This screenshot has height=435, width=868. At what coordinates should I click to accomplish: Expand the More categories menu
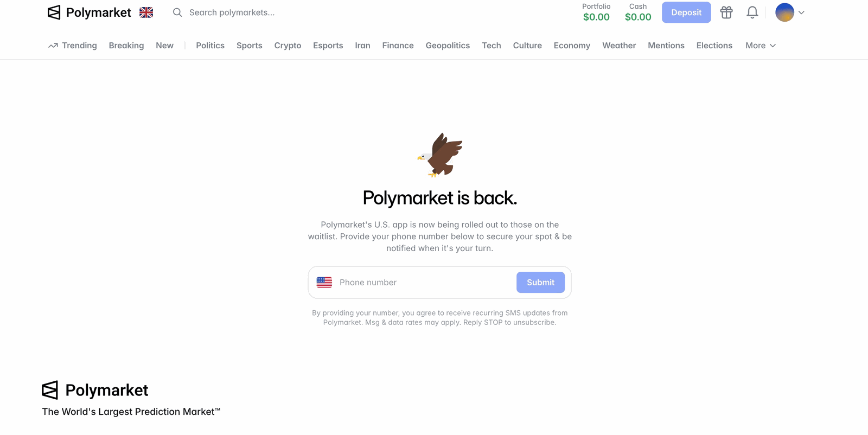click(x=760, y=46)
